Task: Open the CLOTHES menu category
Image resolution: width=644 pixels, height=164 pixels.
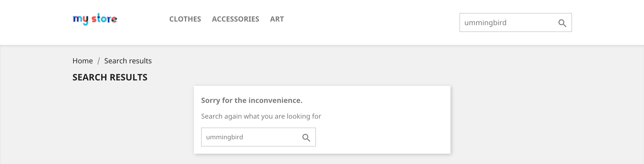Action: coord(185,19)
